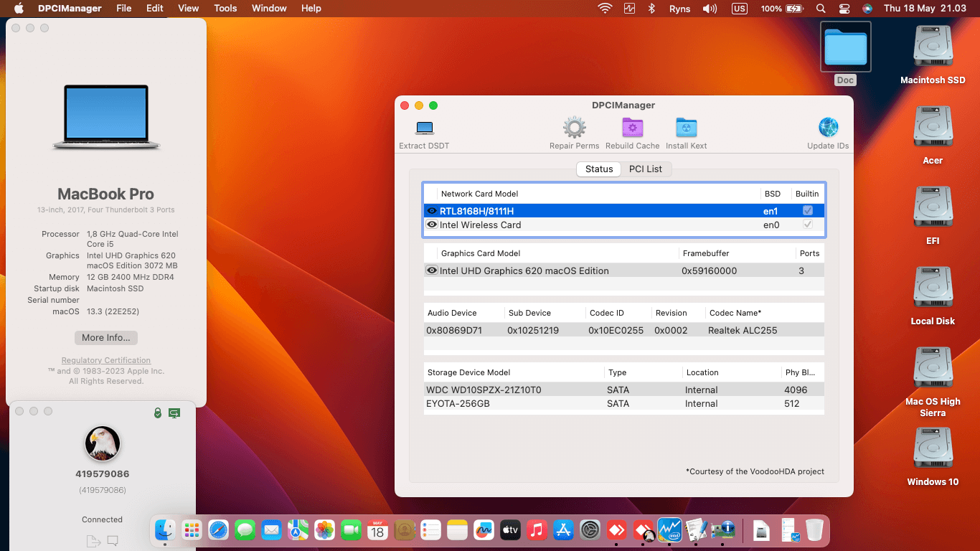Open Control Center in the menu bar
The width and height of the screenshot is (980, 551).
coord(844,9)
